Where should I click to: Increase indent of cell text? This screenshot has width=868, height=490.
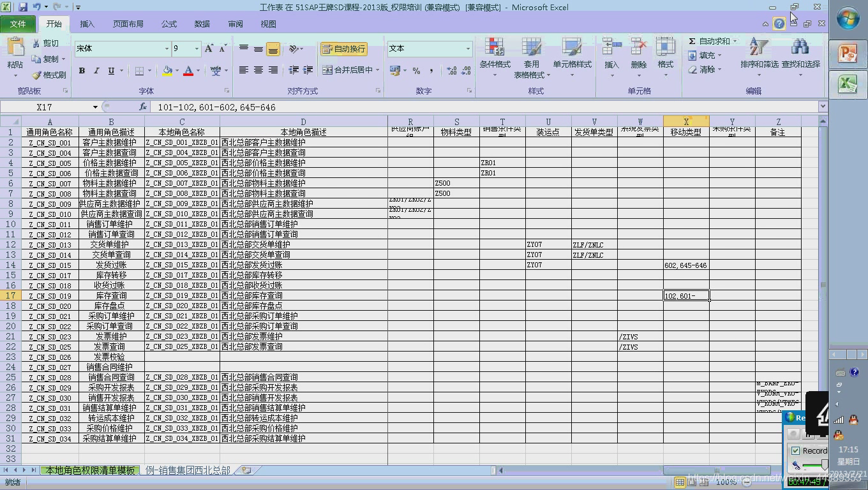pos(308,70)
